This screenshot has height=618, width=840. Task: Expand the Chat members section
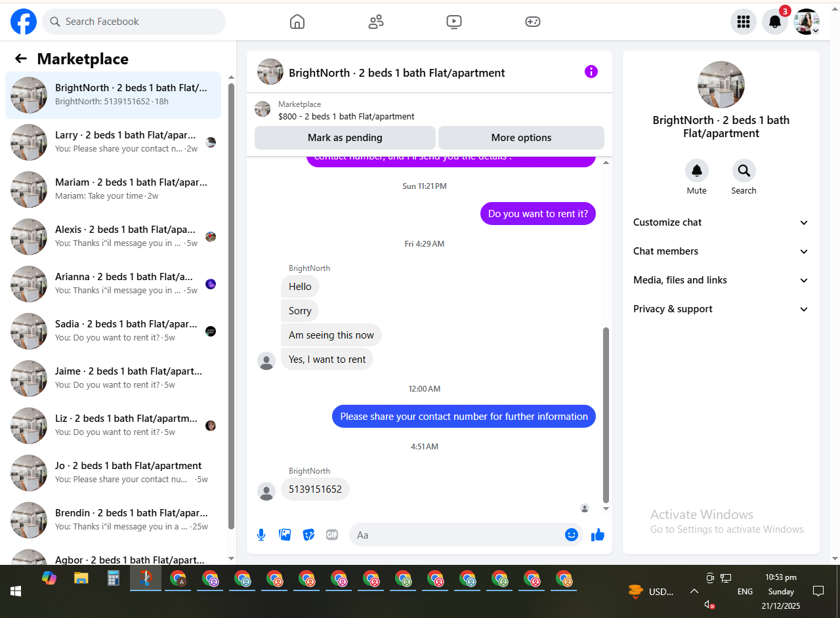point(721,251)
